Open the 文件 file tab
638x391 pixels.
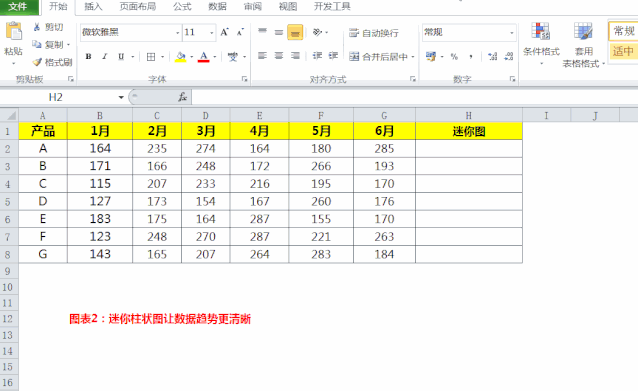click(18, 7)
